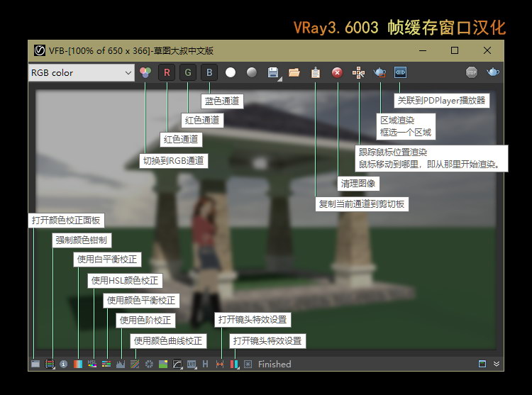
Task: Enable track mouse while rendering icon
Action: coord(358,72)
